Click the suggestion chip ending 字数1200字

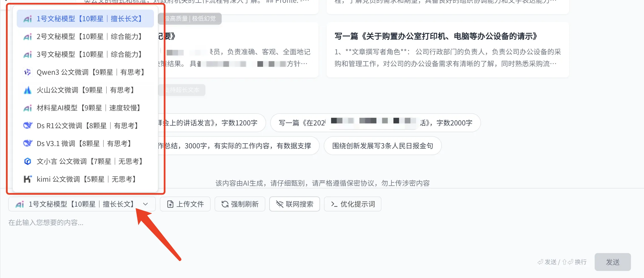pos(212,123)
